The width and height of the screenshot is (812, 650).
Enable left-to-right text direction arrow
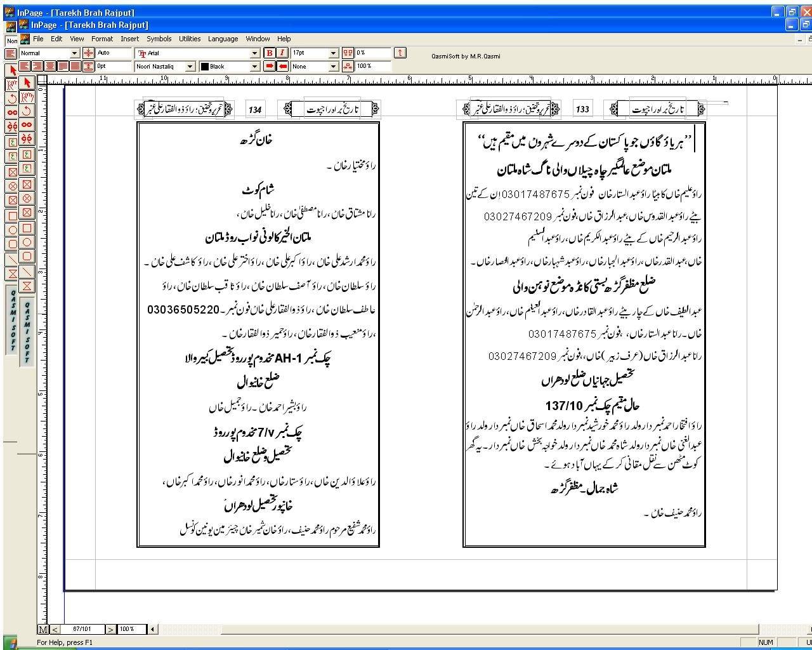[270, 66]
